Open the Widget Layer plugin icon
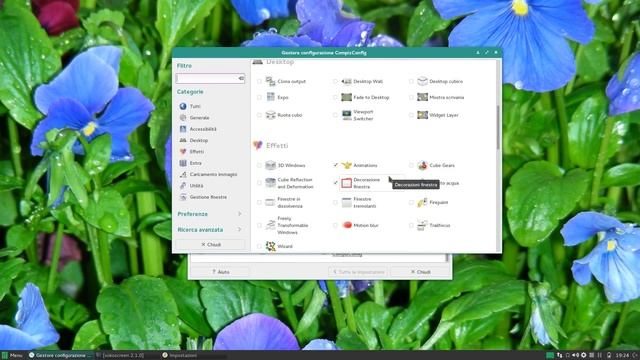 point(422,115)
